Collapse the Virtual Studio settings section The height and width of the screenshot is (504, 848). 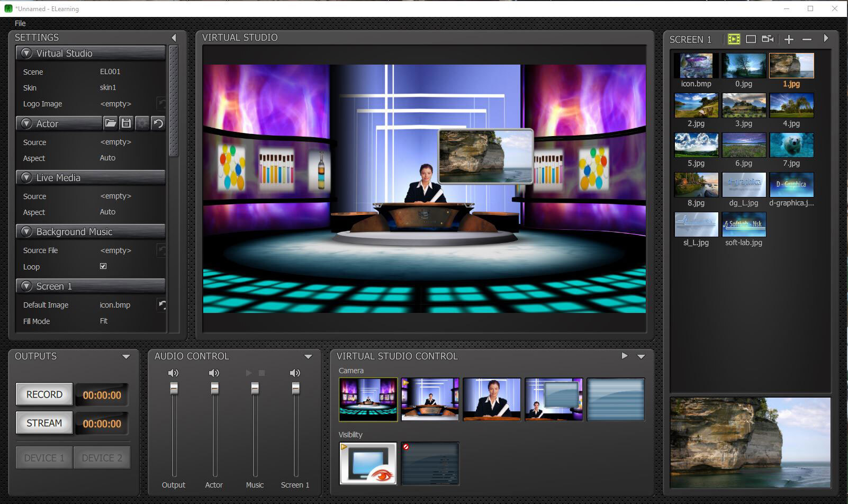coord(26,53)
